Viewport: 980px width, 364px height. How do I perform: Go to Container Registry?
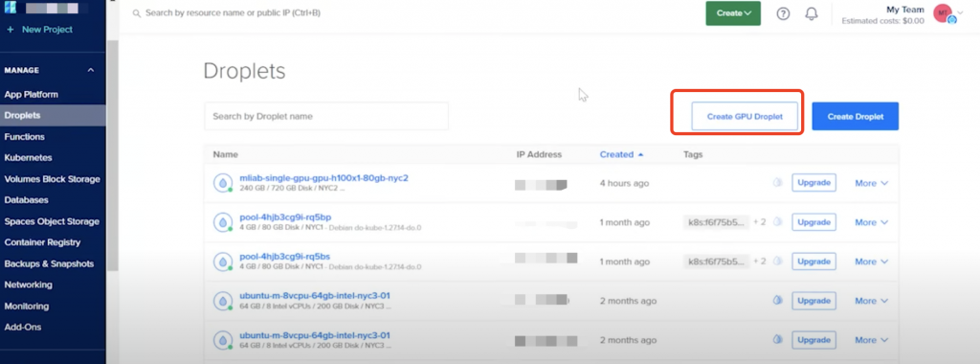[x=42, y=242]
